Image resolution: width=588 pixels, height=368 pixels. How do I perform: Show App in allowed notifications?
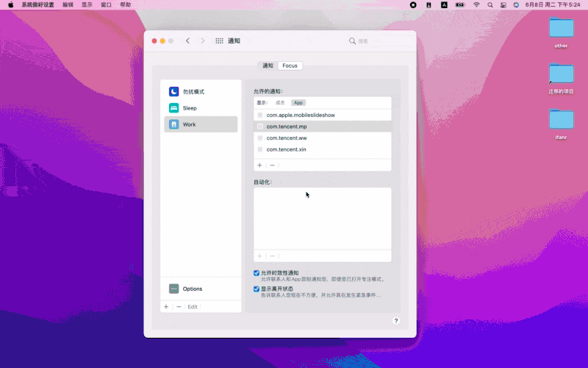tap(298, 102)
